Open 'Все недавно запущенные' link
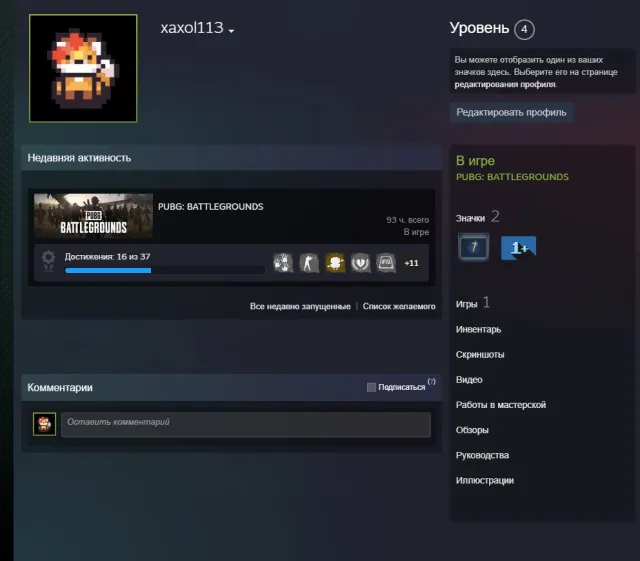This screenshot has width=640, height=561. [x=300, y=306]
